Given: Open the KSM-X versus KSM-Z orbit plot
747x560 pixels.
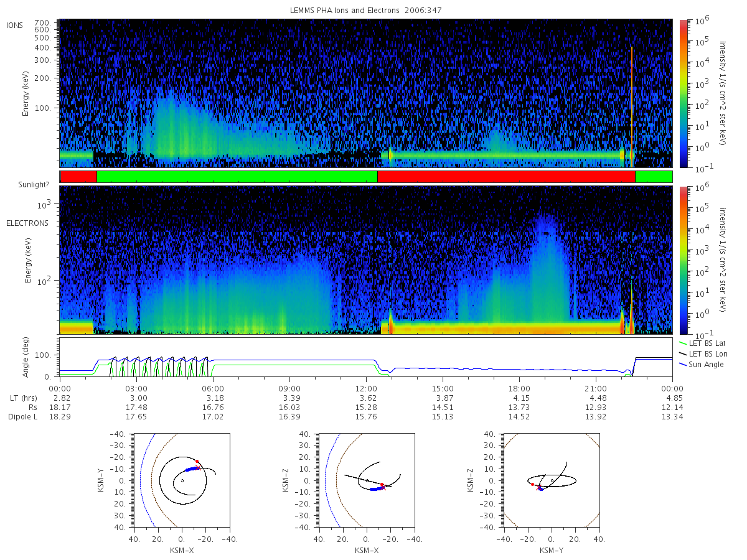Looking at the screenshot, I should click(366, 480).
